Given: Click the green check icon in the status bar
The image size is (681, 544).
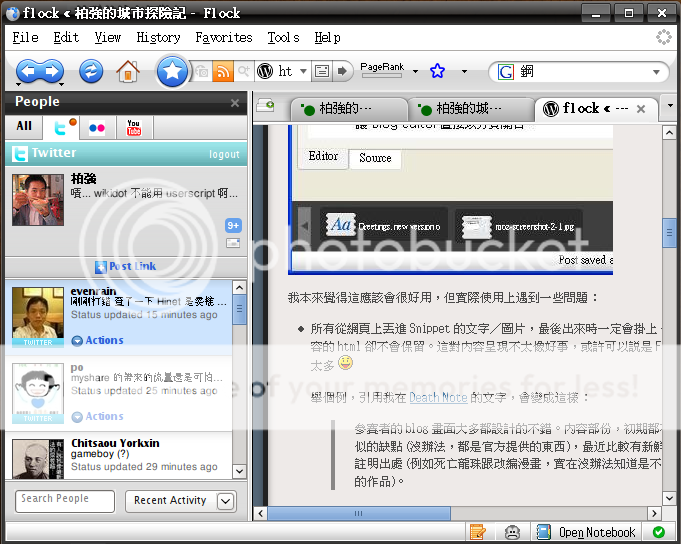Looking at the screenshot, I should point(658,532).
